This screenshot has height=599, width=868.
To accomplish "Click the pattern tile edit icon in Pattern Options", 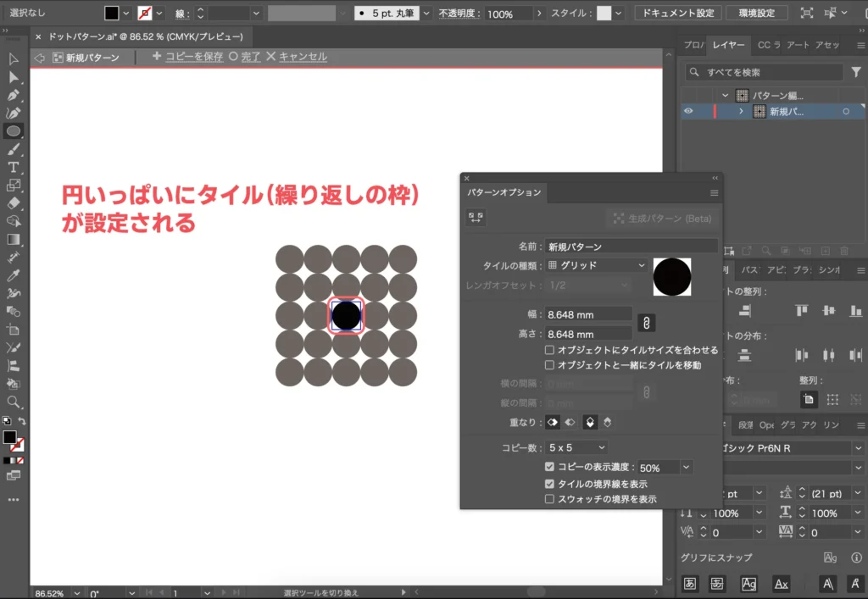I will [x=476, y=219].
